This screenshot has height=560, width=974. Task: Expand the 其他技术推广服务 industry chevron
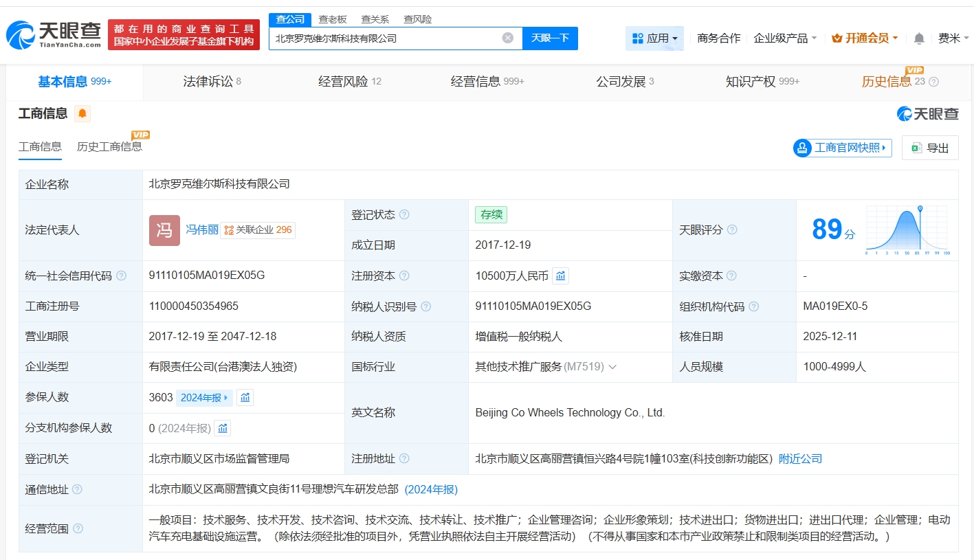612,367
